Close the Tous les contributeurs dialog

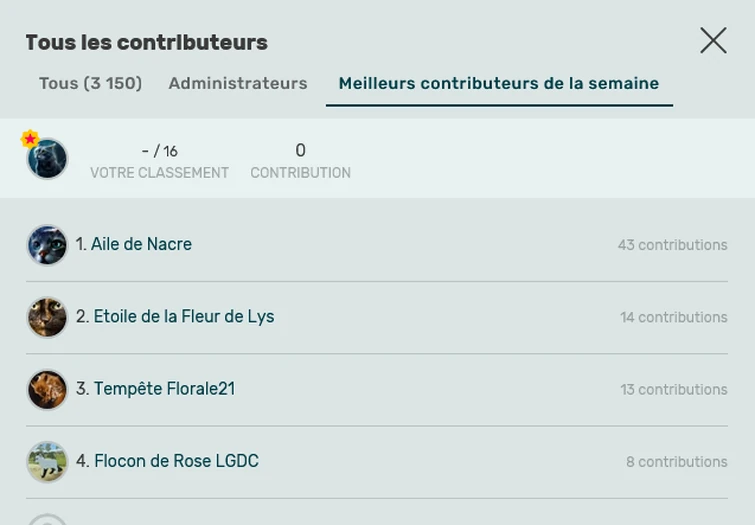click(713, 40)
